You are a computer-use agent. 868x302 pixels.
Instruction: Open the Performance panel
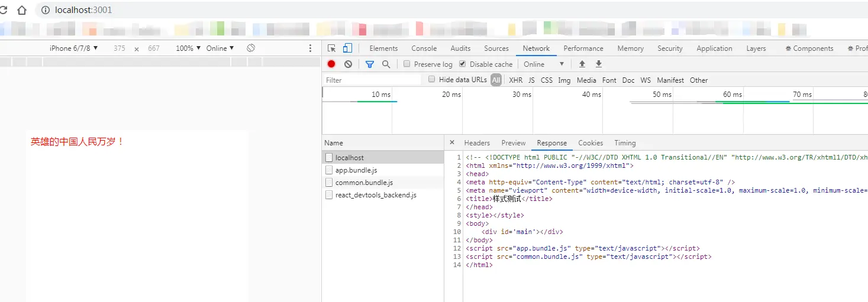click(583, 48)
